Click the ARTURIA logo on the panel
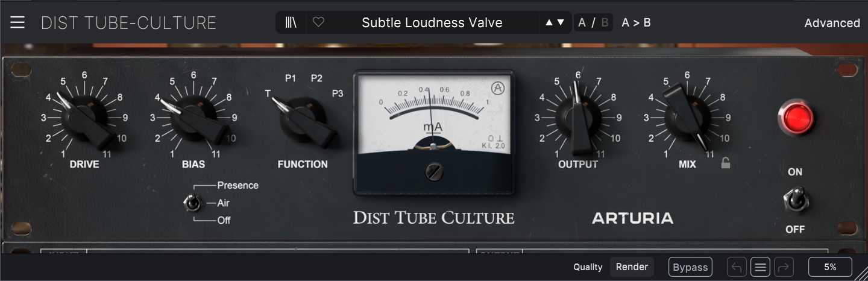This screenshot has width=868, height=281. click(633, 218)
